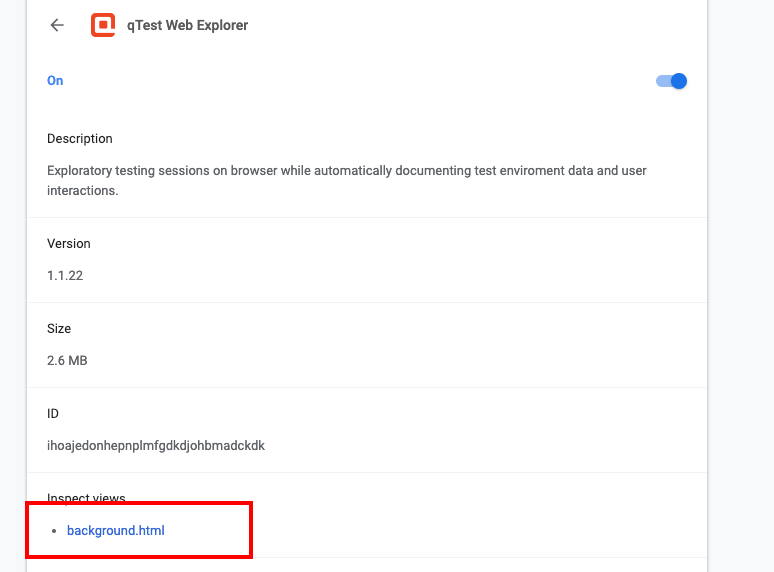Click the word 'interactions.' in the description

point(83,190)
